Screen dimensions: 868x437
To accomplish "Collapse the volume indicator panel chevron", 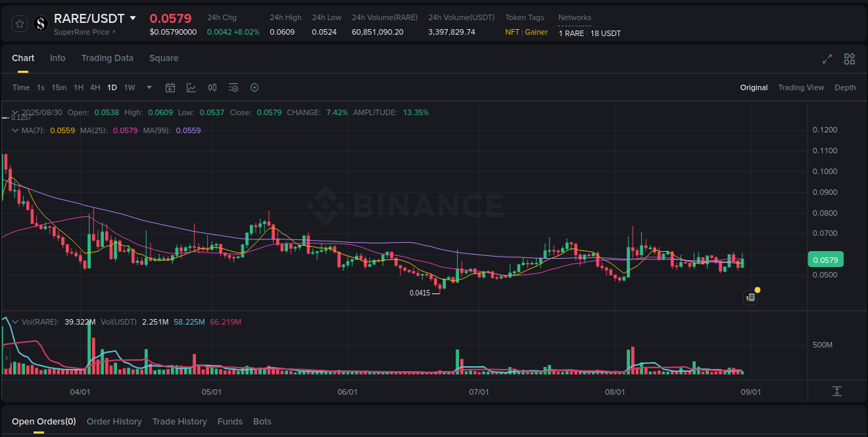I will [15, 321].
